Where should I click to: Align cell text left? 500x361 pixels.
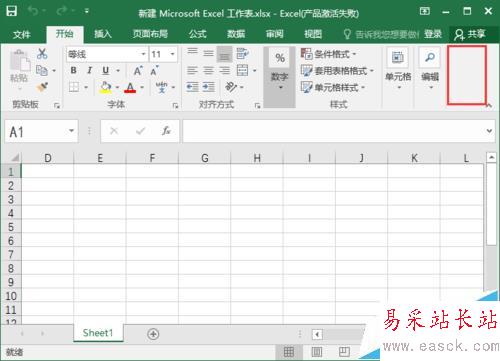click(192, 70)
